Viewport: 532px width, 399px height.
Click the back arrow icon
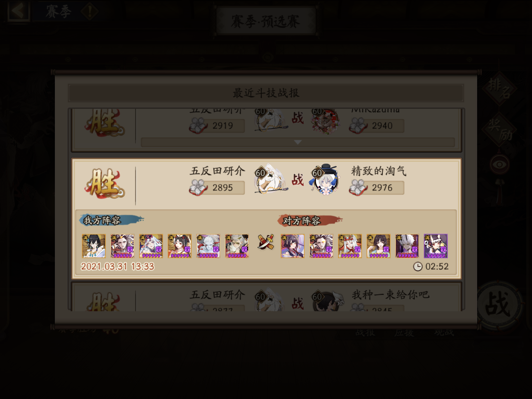click(18, 11)
